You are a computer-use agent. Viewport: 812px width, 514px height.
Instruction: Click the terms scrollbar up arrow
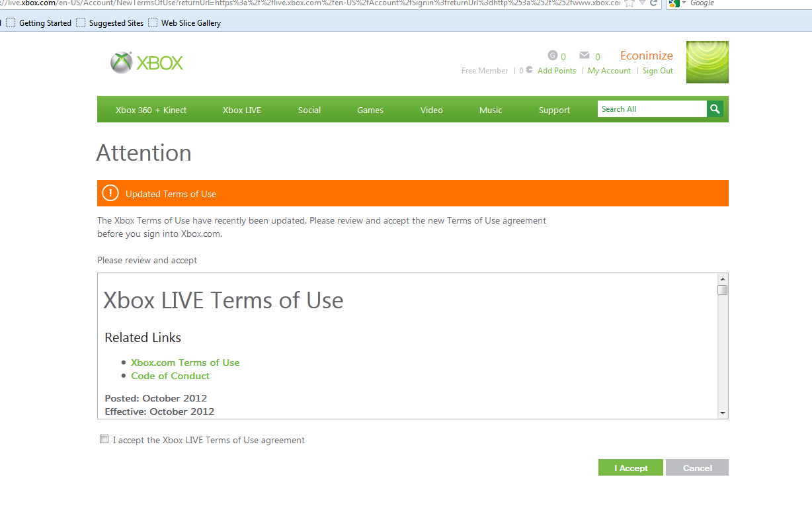point(723,278)
